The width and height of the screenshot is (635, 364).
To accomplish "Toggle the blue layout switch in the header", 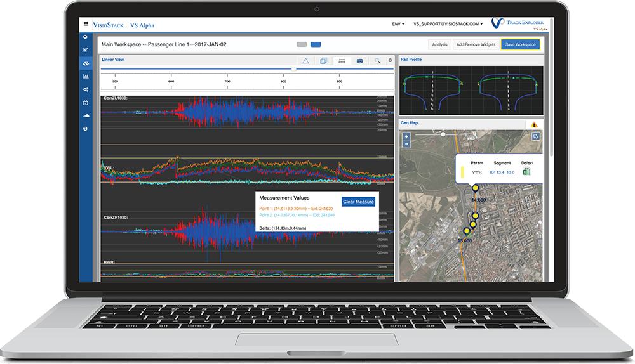I will (316, 44).
